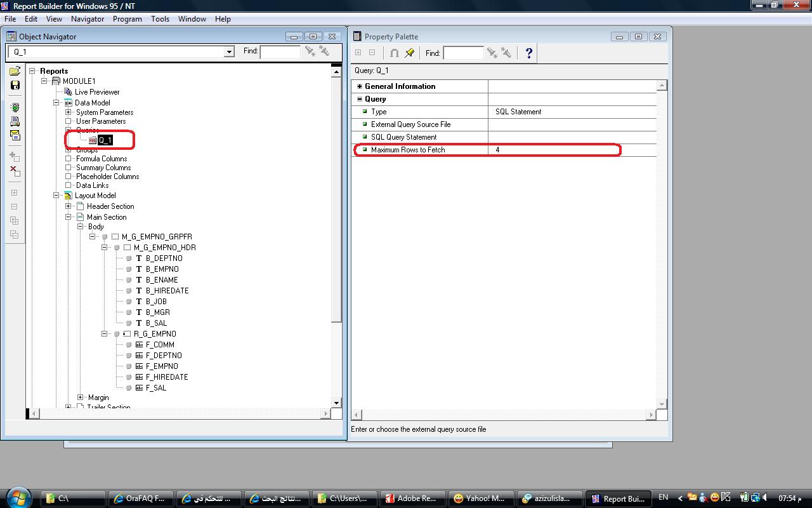
Task: Click the Run report traffic light icon
Action: pos(15,108)
